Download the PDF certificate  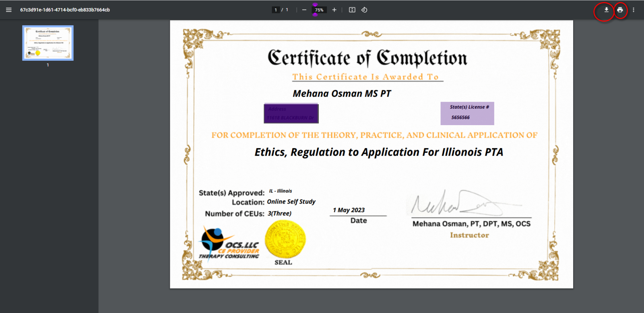(x=606, y=10)
